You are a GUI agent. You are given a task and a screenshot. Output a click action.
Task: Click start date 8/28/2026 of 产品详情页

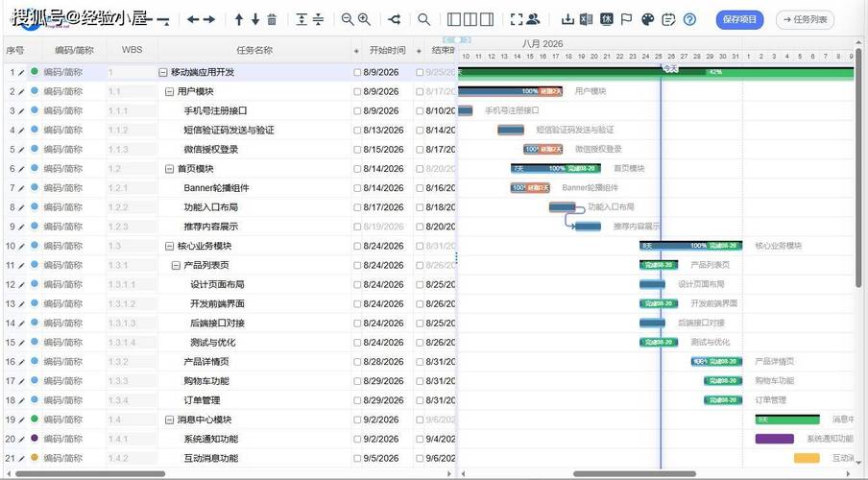pyautogui.click(x=383, y=362)
